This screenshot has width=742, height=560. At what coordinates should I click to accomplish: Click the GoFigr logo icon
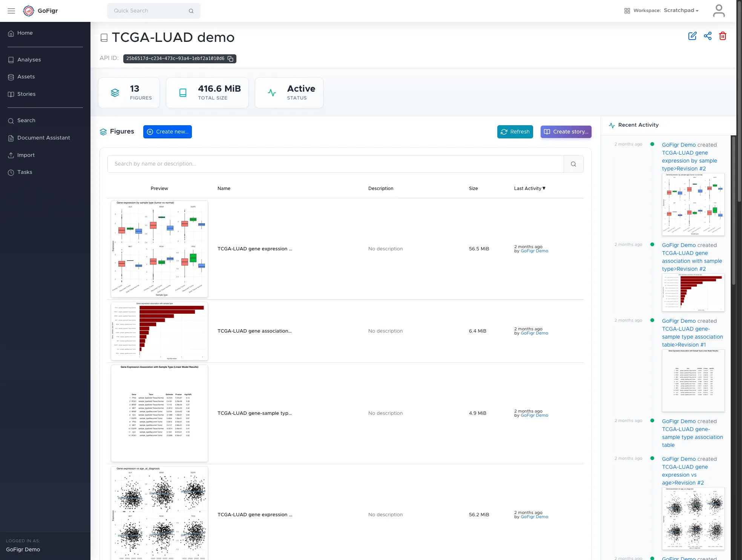point(29,11)
